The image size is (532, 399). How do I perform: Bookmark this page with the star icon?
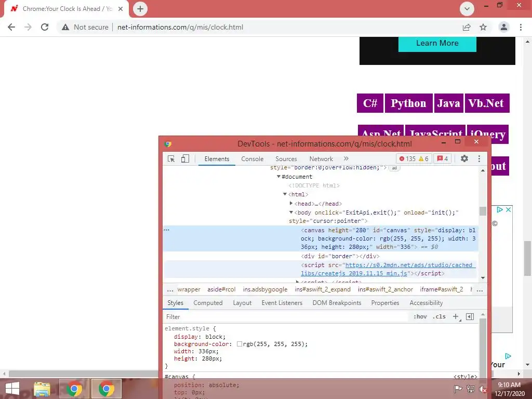(483, 27)
